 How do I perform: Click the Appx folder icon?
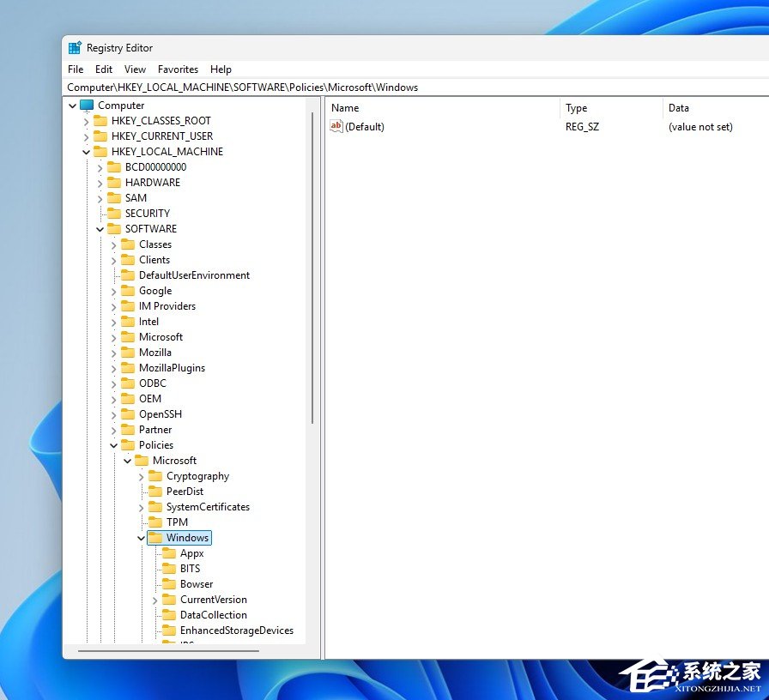click(169, 553)
